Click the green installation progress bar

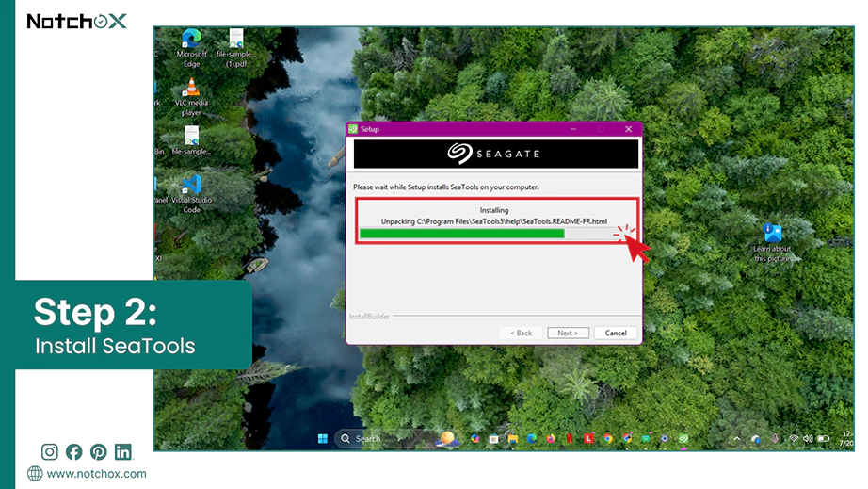(x=461, y=234)
